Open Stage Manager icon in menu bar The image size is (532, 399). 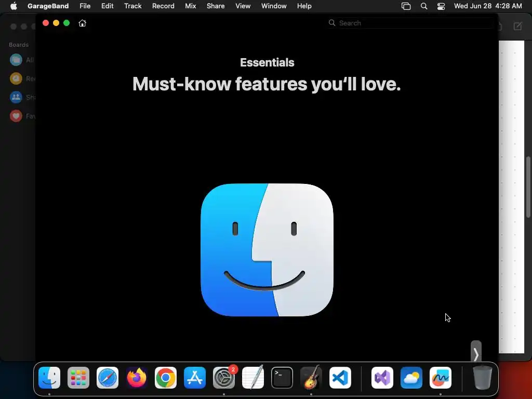coord(406,6)
